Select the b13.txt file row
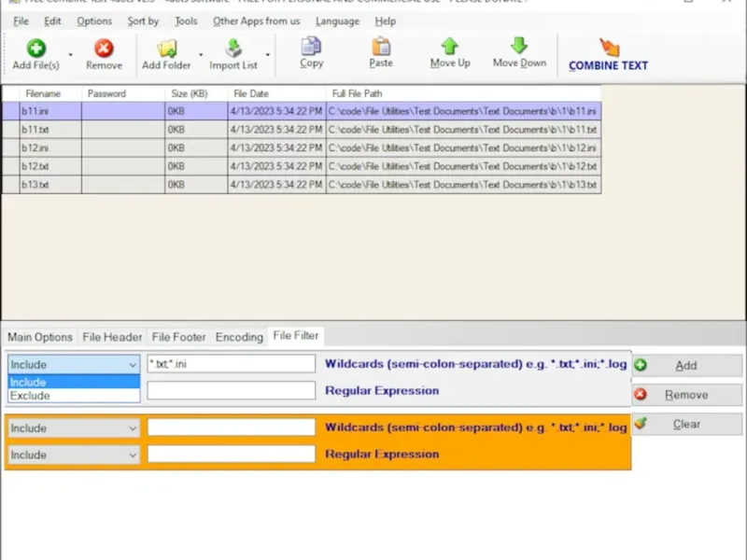747x560 pixels. coord(302,185)
